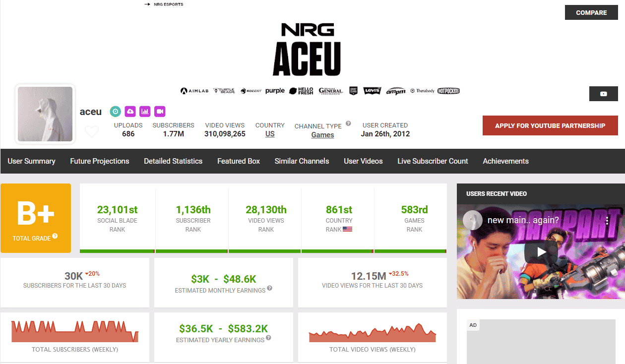Click the -32.5% video views change indicator
This screenshot has width=625, height=364.
click(399, 273)
